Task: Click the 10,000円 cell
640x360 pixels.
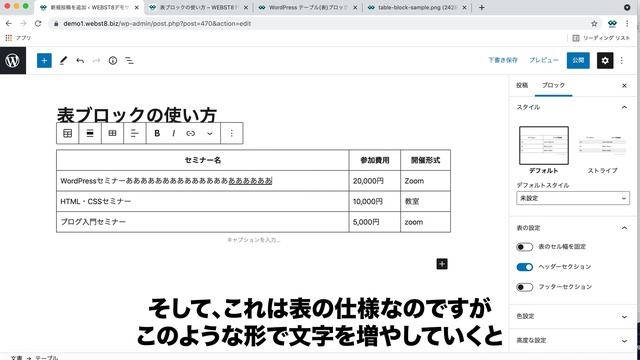Action: 375,201
